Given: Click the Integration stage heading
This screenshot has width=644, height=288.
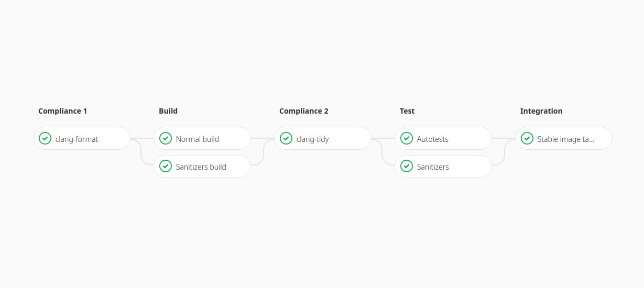Looking at the screenshot, I should (x=541, y=111).
